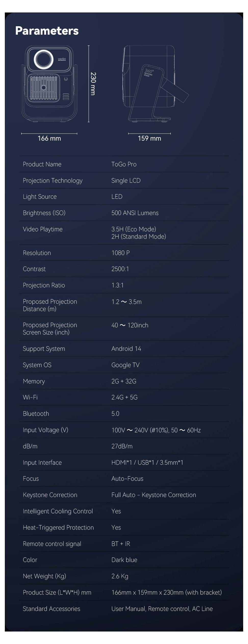Click the 159 mm depth label
This screenshot has width=248, height=644.
(149, 138)
